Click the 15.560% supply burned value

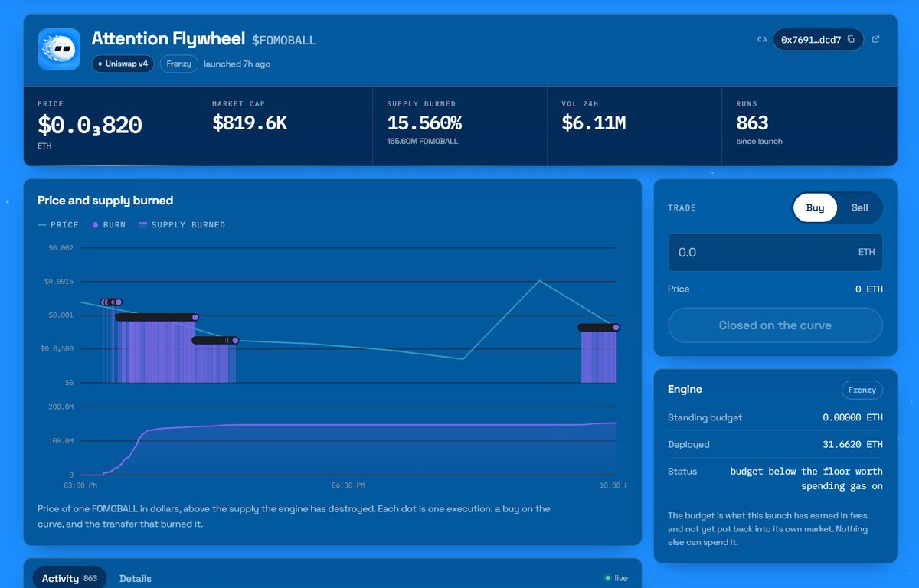[424, 122]
